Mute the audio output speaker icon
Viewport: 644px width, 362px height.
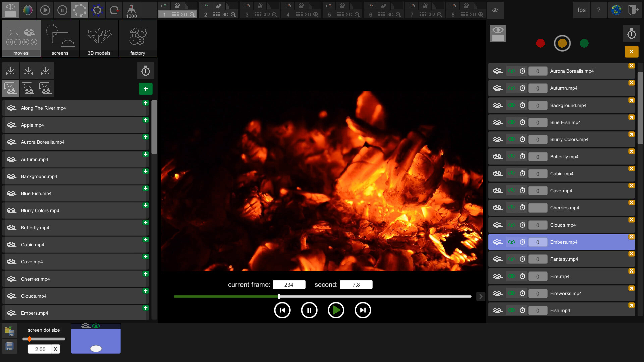[x=10, y=10]
